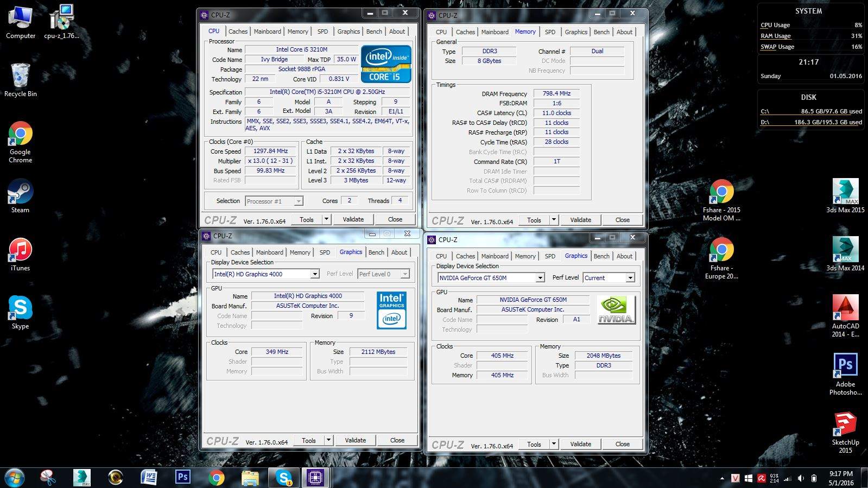Switch to SPD tab in the Memory window
868x488 pixels.
pyautogui.click(x=550, y=32)
